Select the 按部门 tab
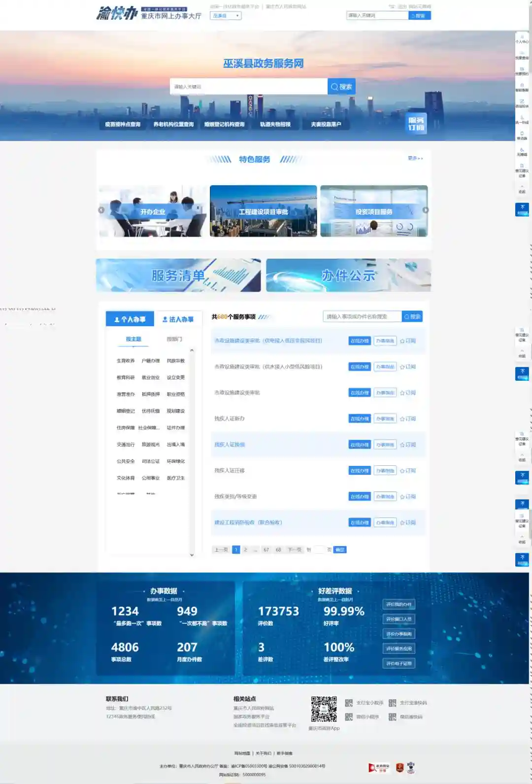This screenshot has height=784, width=532. point(174,339)
